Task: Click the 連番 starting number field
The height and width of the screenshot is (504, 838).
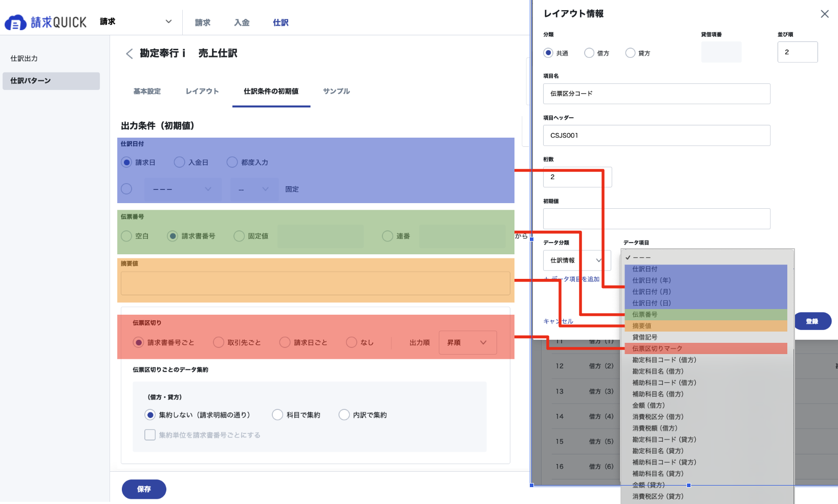Action: point(462,236)
